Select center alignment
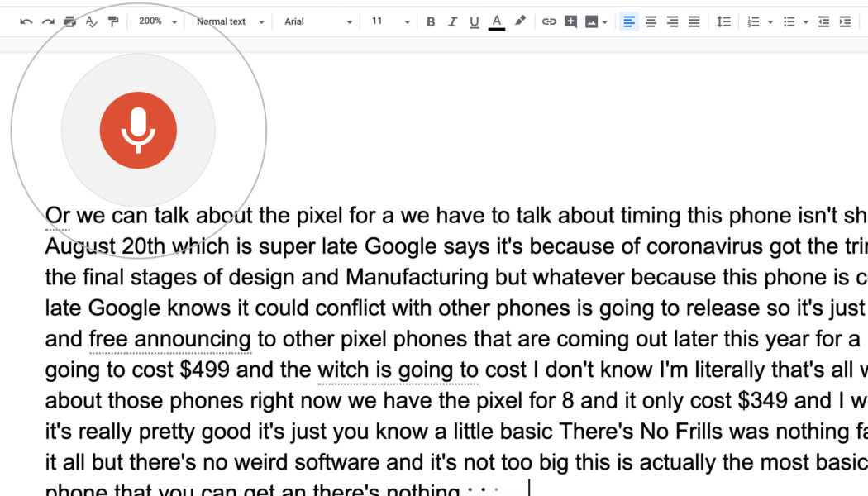868x496 pixels. pyautogui.click(x=651, y=21)
